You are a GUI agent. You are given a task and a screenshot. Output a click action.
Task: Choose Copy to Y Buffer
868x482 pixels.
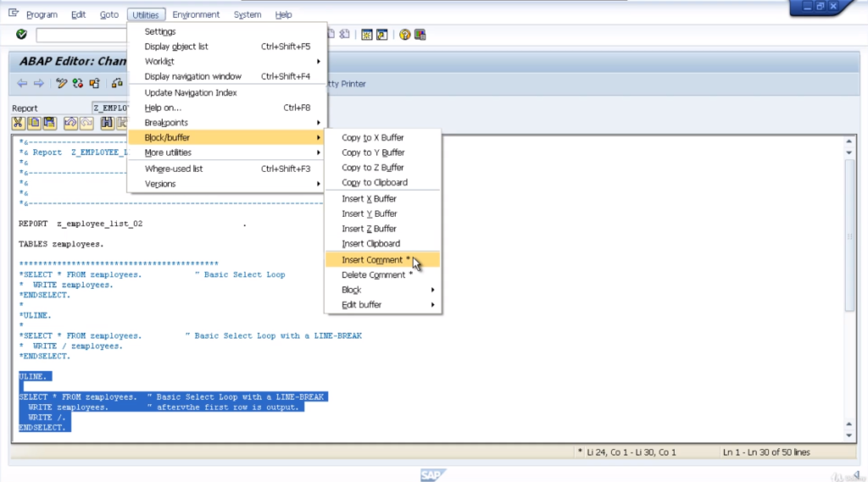[x=383, y=152]
